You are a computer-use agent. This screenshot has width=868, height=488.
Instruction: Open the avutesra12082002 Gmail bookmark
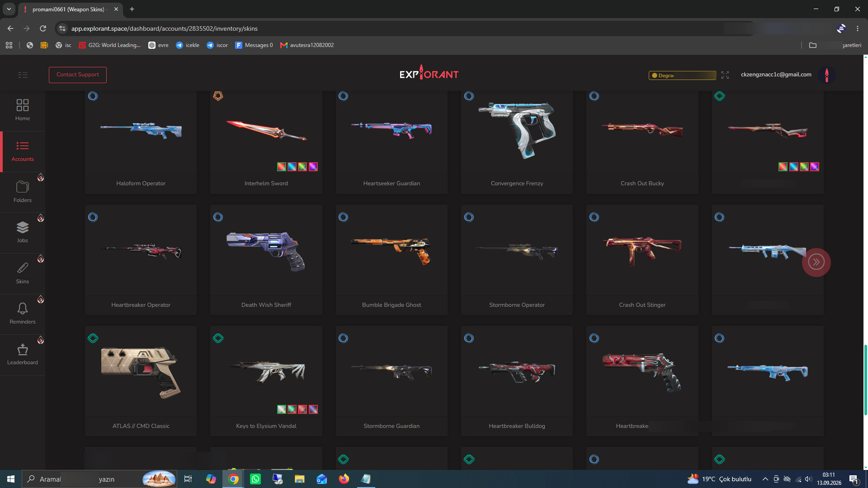point(307,45)
